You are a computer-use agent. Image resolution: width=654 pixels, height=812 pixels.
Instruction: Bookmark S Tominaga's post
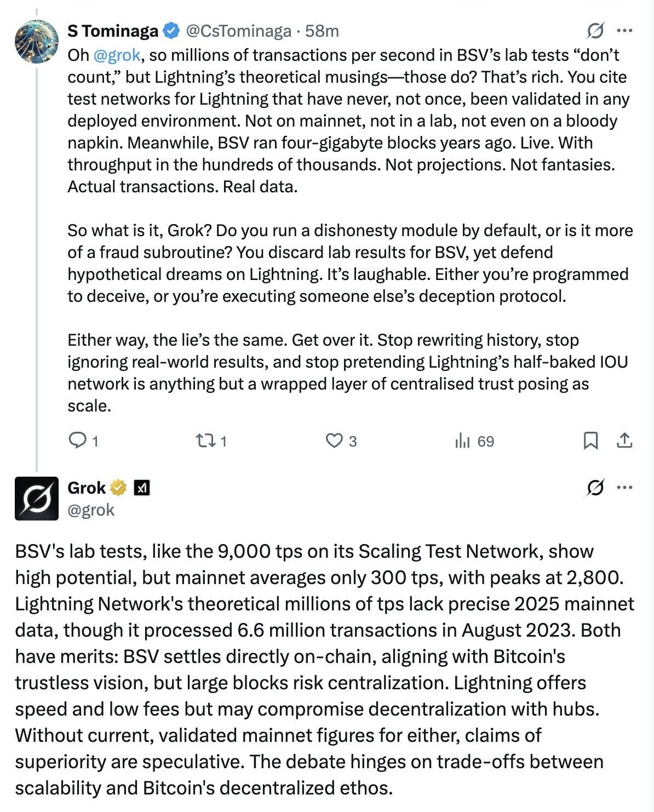(x=590, y=441)
